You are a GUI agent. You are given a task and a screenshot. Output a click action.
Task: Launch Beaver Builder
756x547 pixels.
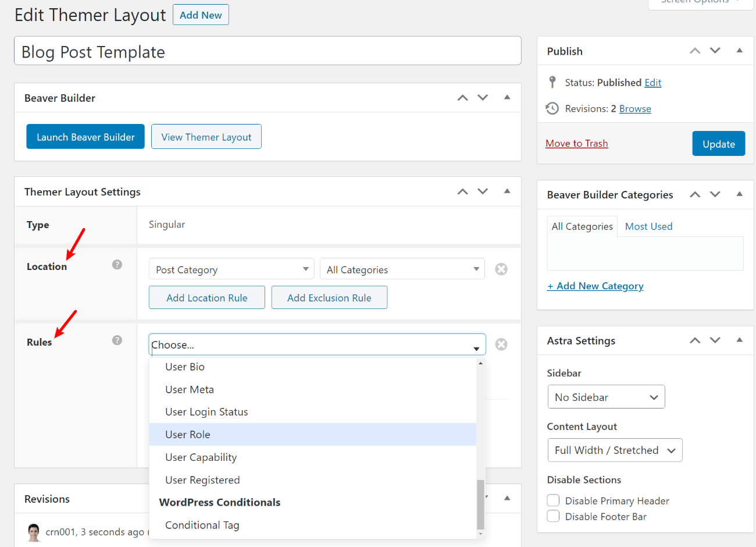coord(85,137)
